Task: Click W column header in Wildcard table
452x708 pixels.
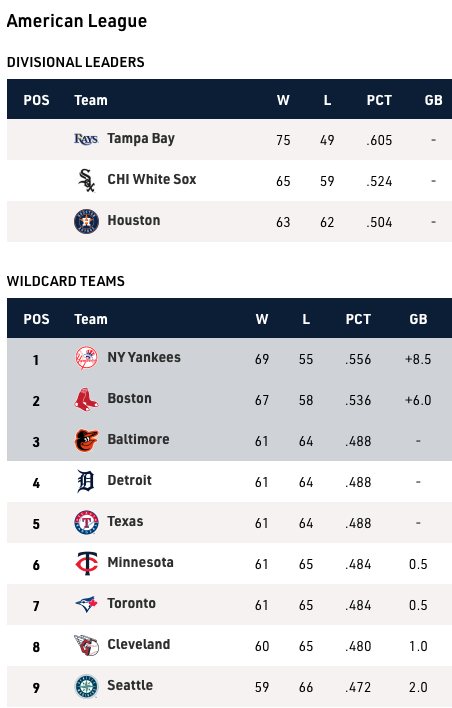Action: (262, 319)
